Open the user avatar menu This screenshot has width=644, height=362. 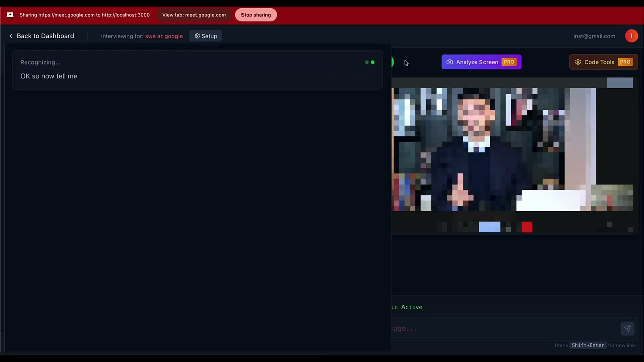pos(631,36)
